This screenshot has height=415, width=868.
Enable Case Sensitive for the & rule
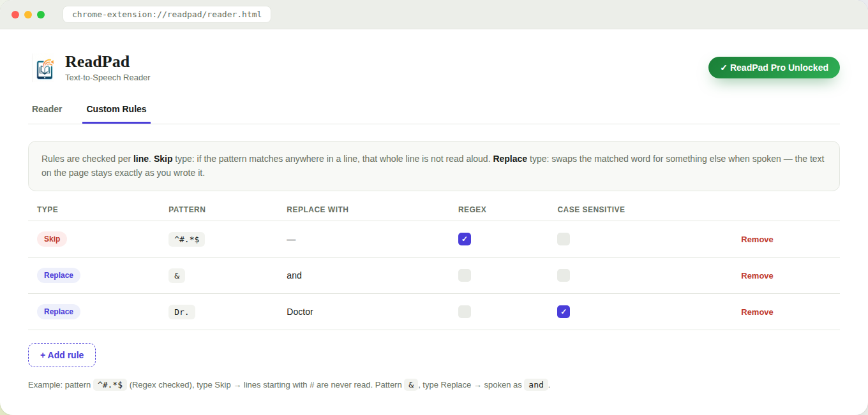tap(564, 275)
